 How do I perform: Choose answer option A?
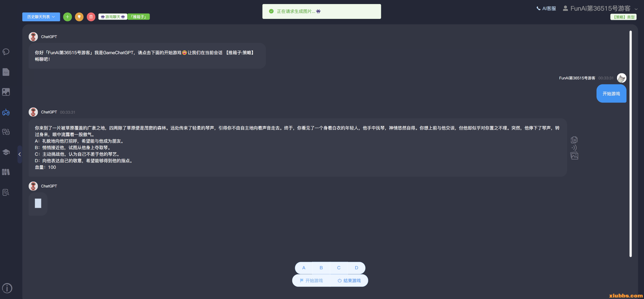click(304, 268)
